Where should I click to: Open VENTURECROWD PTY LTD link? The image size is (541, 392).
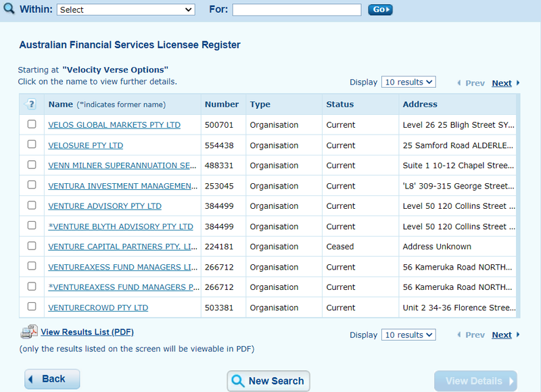pos(98,308)
